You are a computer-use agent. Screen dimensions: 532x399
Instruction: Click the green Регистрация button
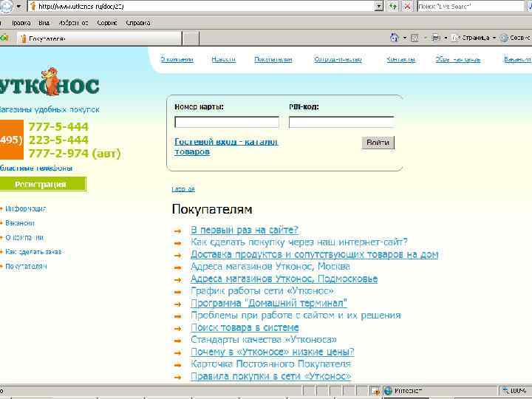43,184
